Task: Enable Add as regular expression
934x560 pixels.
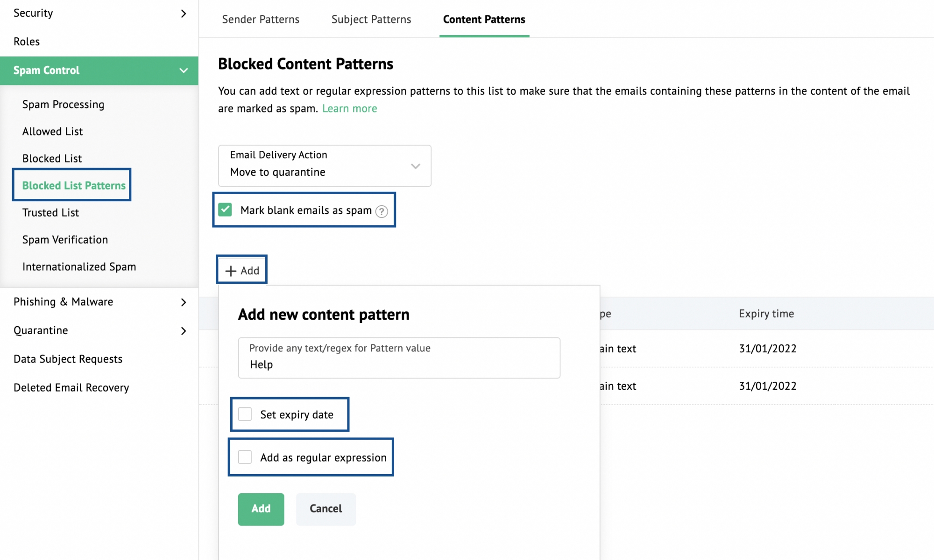Action: pyautogui.click(x=245, y=457)
